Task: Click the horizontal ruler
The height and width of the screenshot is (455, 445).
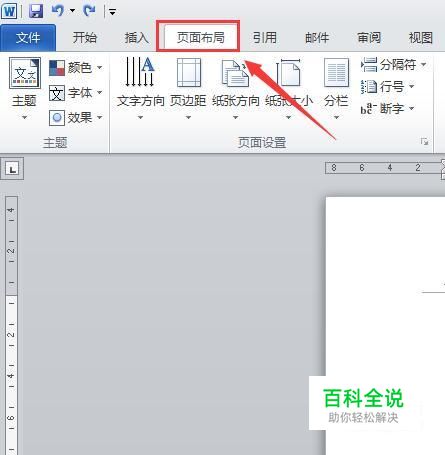Action: pyautogui.click(x=385, y=168)
